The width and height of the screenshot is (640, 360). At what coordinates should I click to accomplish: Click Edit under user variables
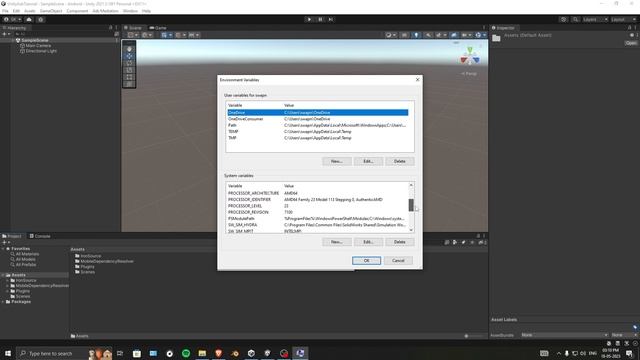coord(368,161)
